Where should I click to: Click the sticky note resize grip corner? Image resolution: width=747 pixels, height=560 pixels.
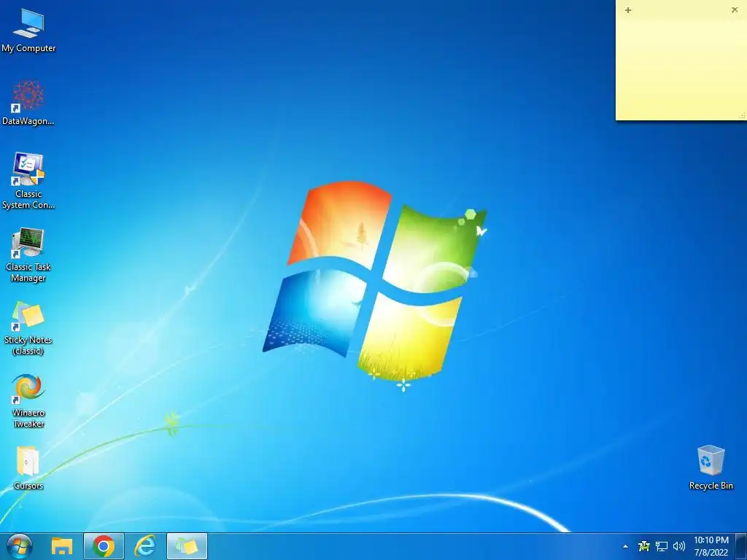coord(742,116)
